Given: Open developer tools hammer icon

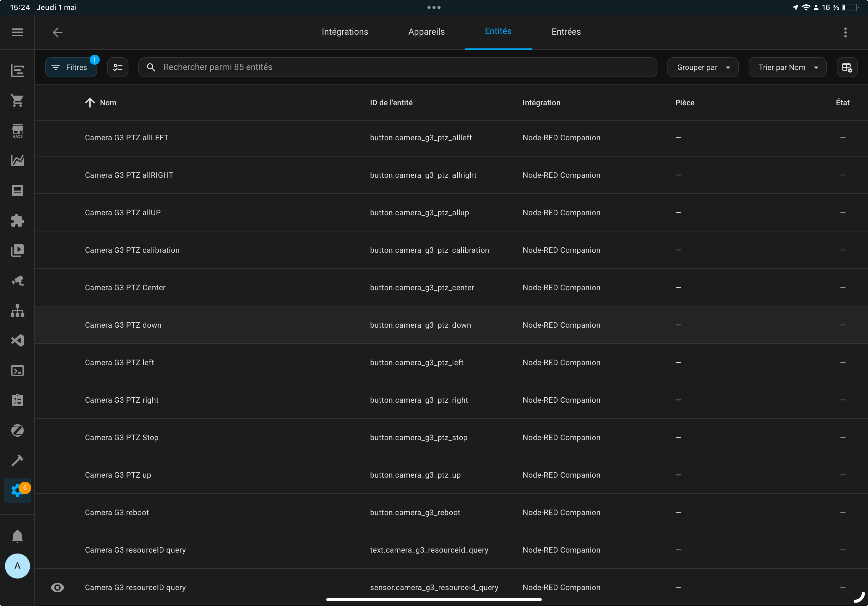Looking at the screenshot, I should [17, 460].
